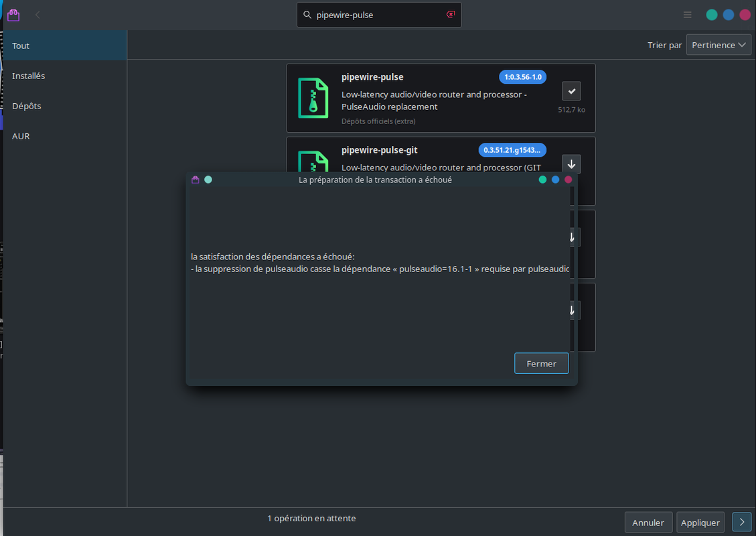
Task: Close the dialog with the red dot
Action: click(x=569, y=180)
